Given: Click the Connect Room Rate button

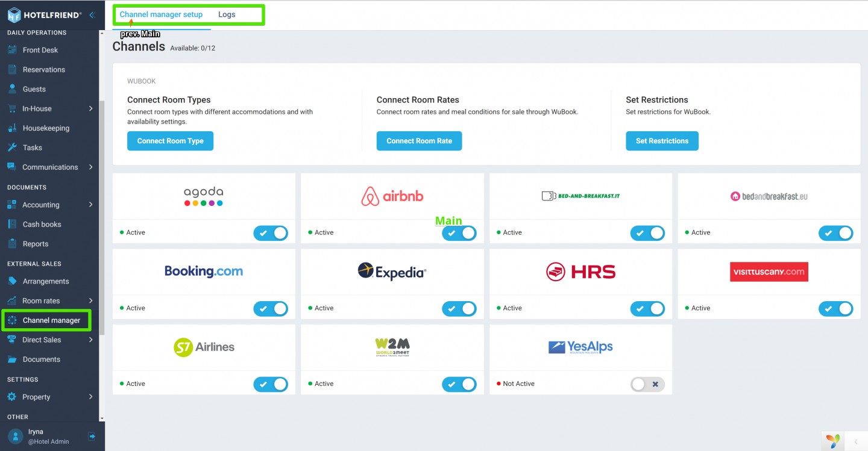Looking at the screenshot, I should [419, 141].
